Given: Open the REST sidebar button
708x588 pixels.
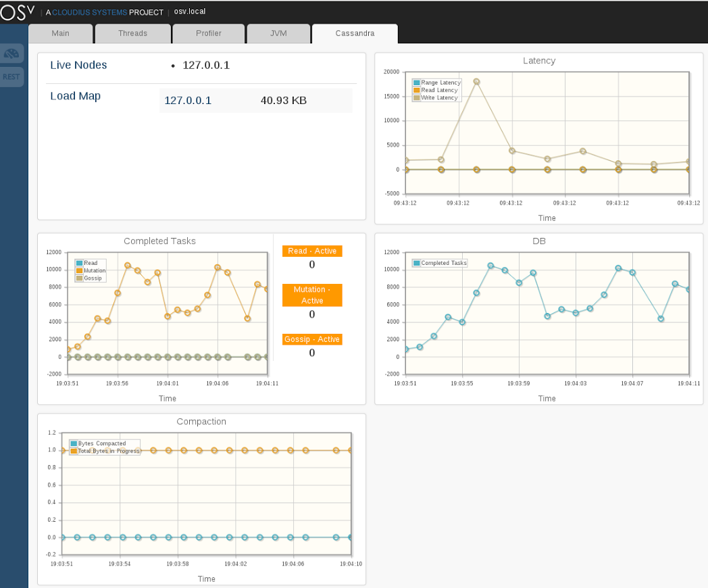Looking at the screenshot, I should pyautogui.click(x=11, y=77).
